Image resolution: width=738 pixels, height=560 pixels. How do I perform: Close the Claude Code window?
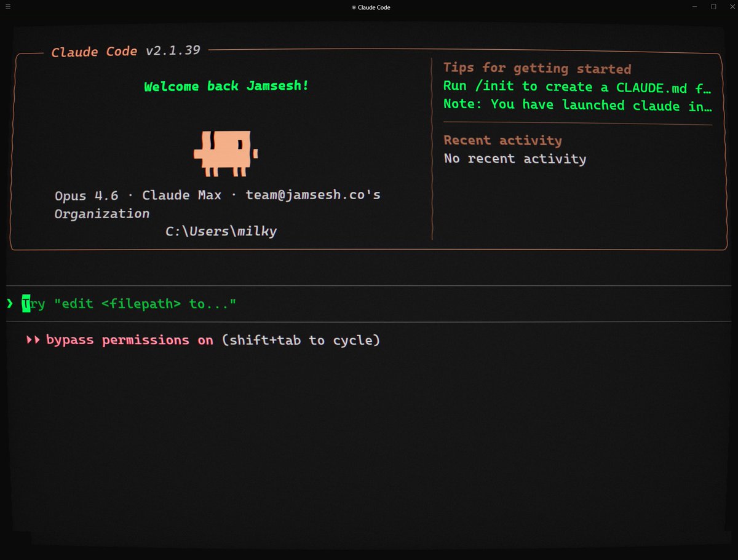[731, 7]
